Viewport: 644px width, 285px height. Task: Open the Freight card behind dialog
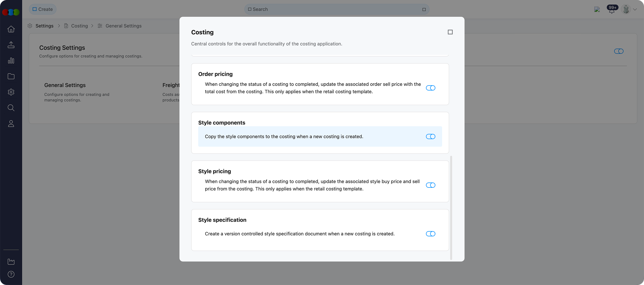pyautogui.click(x=171, y=92)
